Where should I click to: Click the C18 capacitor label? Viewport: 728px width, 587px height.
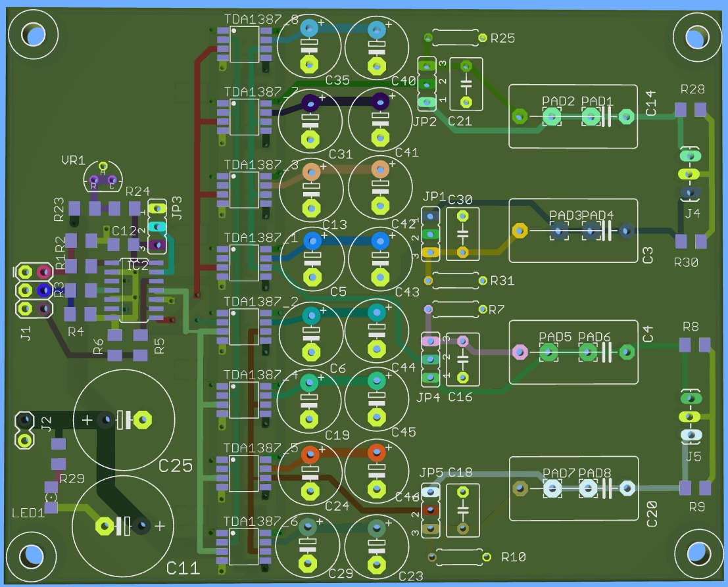click(460, 473)
